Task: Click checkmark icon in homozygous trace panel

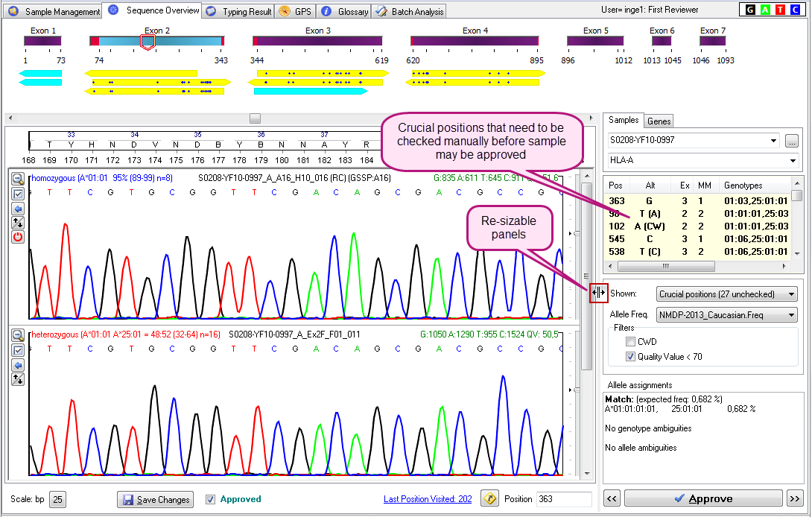Action: pyautogui.click(x=18, y=194)
